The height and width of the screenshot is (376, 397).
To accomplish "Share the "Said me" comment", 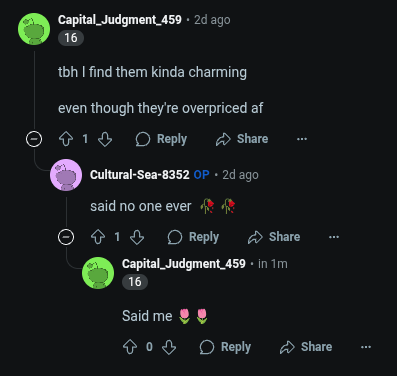I will [306, 347].
